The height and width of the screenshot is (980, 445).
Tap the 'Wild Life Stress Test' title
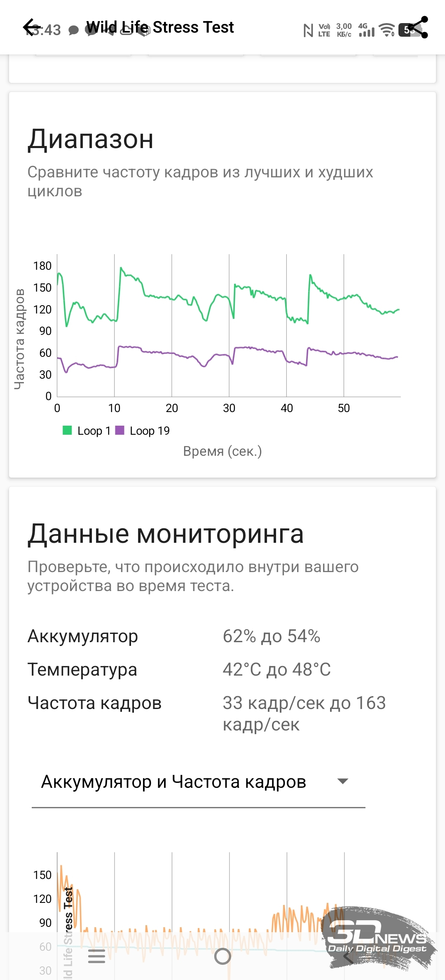click(160, 27)
